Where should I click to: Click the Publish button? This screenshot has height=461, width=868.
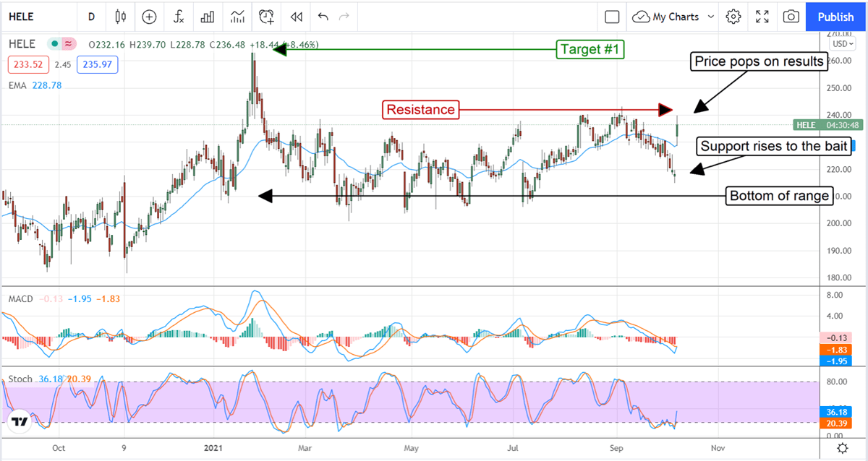pyautogui.click(x=835, y=16)
